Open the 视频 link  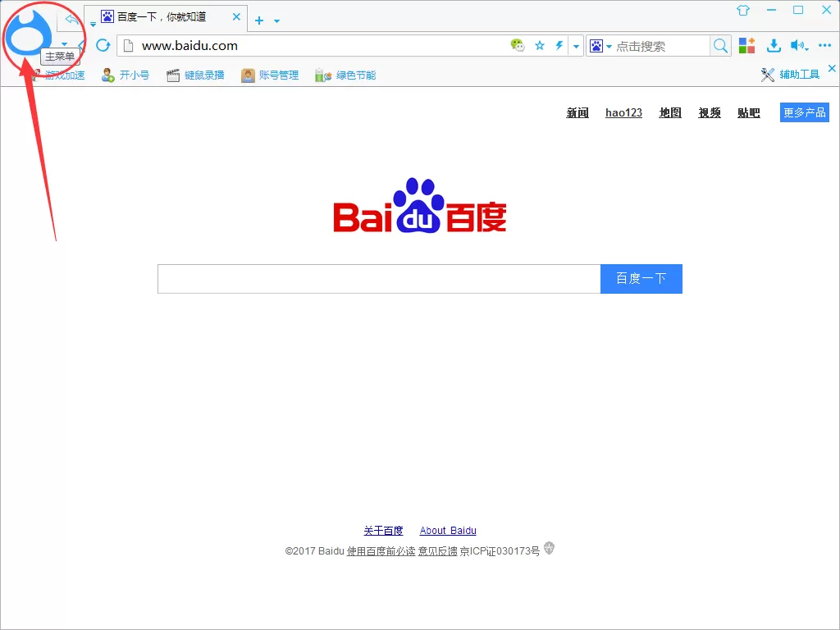710,112
